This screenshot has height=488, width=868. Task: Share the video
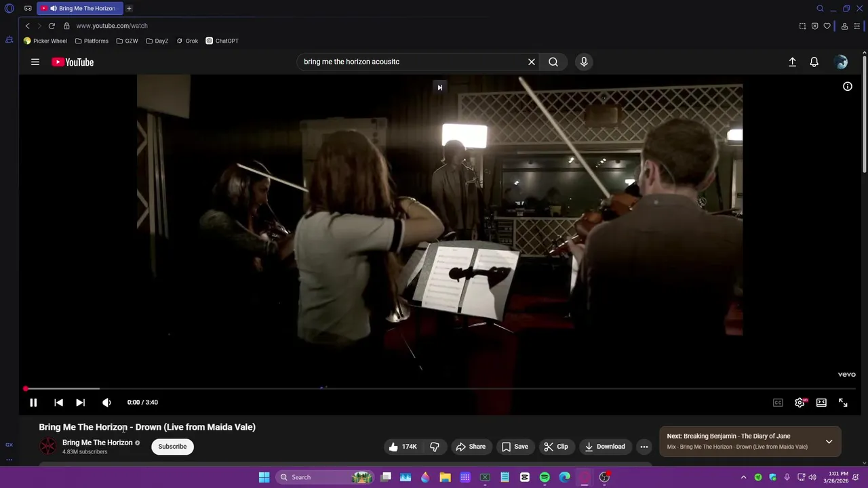471,447
